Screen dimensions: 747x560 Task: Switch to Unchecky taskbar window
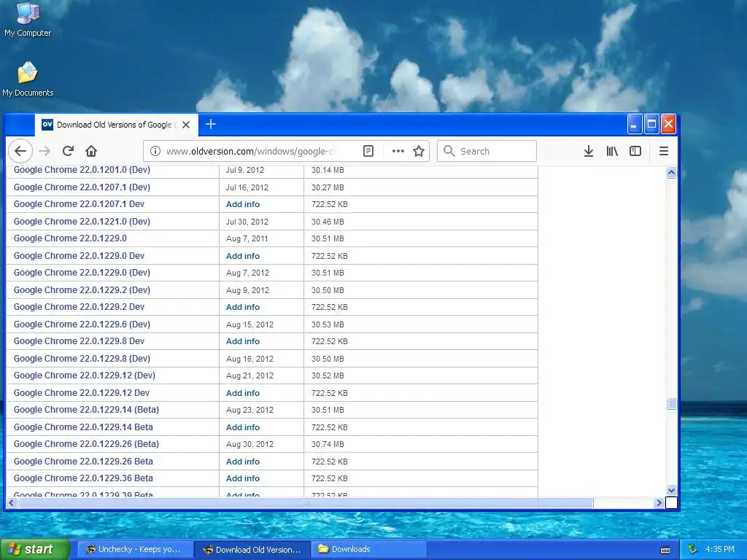click(134, 550)
